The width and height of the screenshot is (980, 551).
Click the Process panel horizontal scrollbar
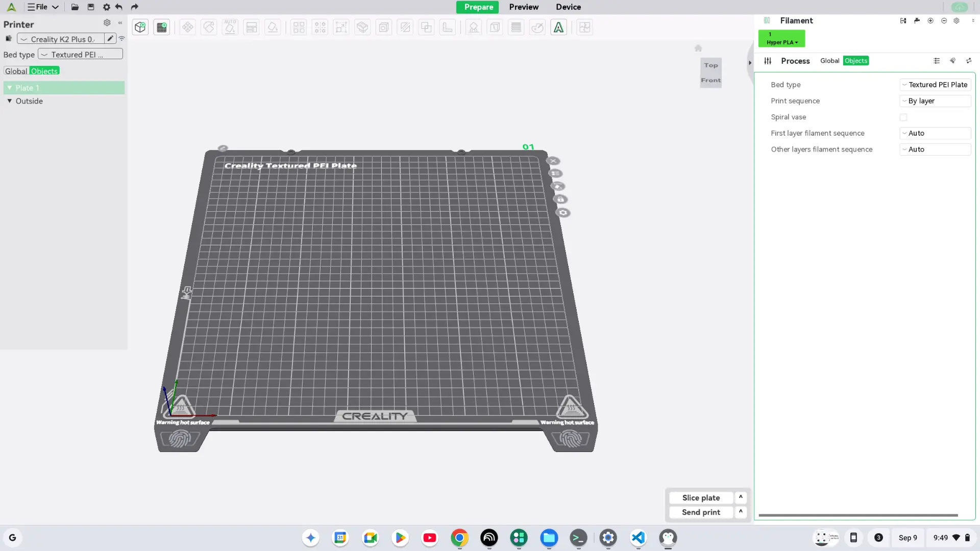tap(857, 515)
